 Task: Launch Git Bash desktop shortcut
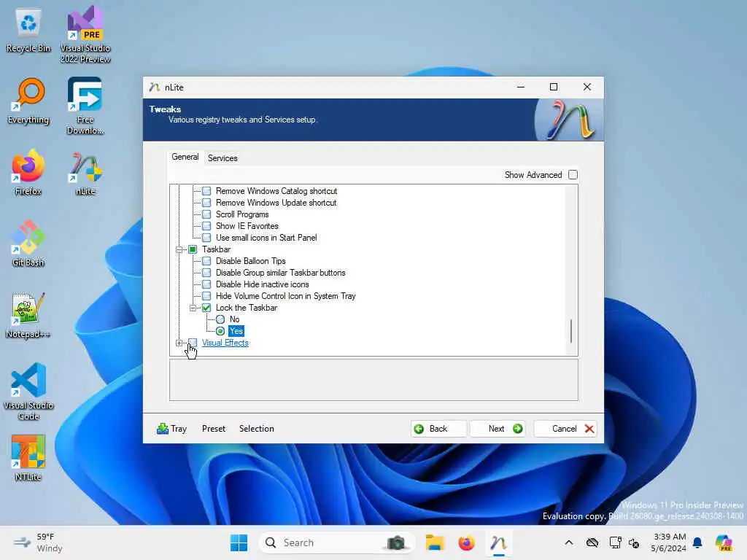pyautogui.click(x=28, y=244)
